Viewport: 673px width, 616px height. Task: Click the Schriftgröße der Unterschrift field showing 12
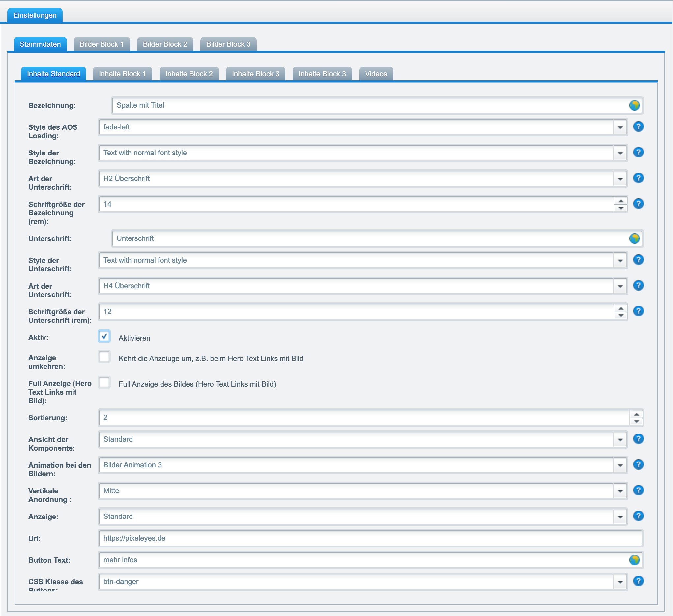coord(356,312)
